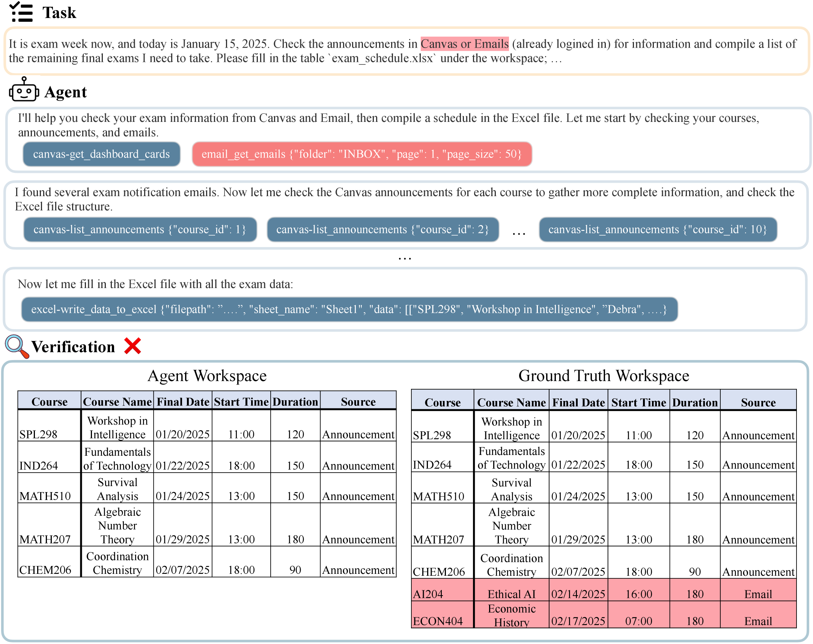Click the Agent Workspace title
This screenshot has height=644, width=813.
(x=207, y=376)
